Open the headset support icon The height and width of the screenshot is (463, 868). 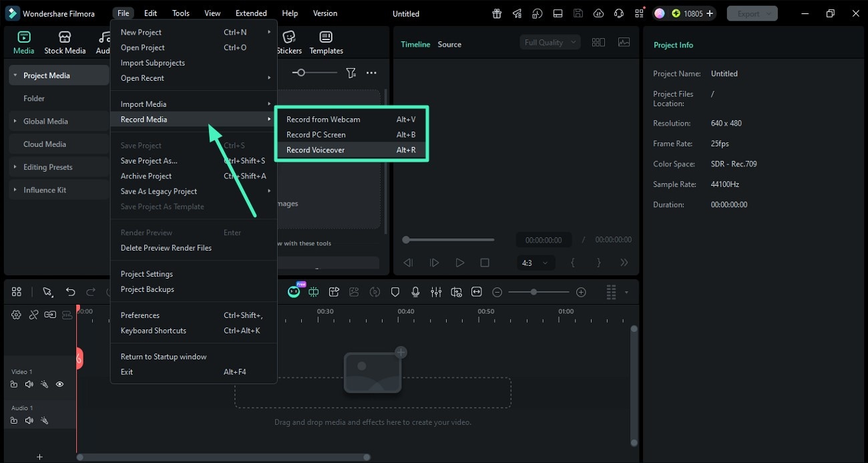coord(619,13)
